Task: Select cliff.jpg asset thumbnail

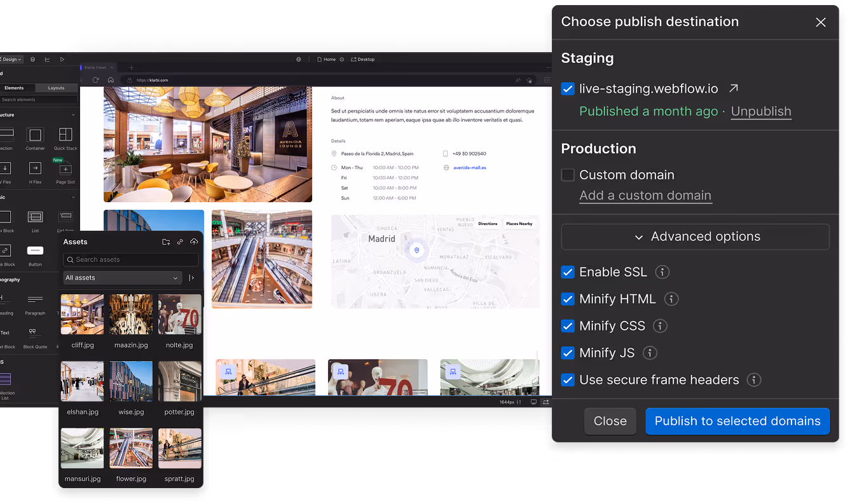Action: coord(83,314)
